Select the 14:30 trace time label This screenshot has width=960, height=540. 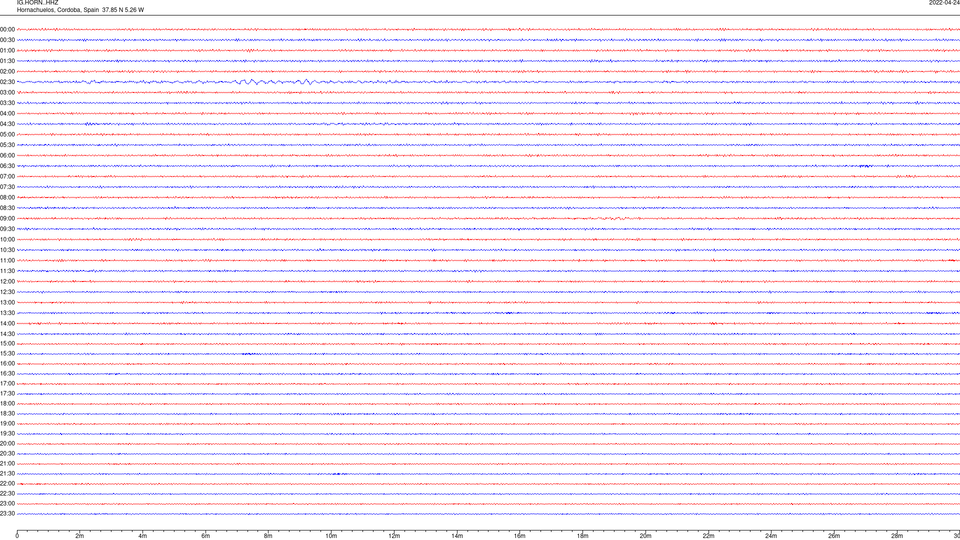[x=7, y=334]
